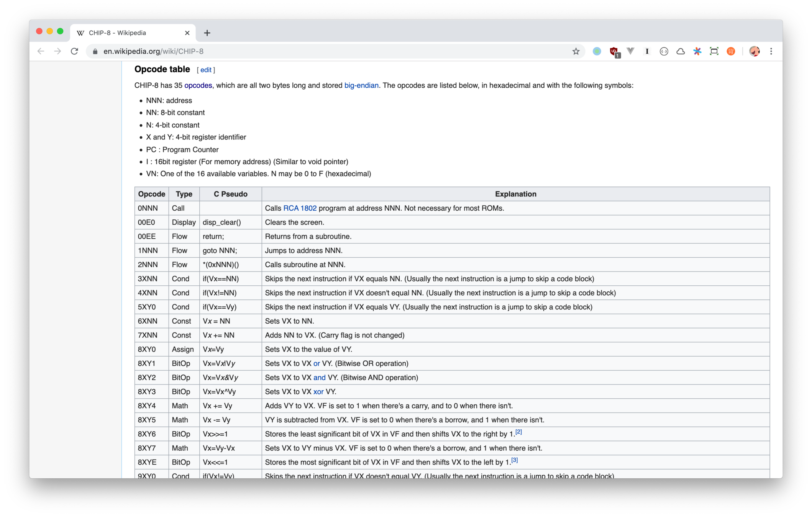Open the big-endian link
This screenshot has width=812, height=517.
tap(361, 85)
